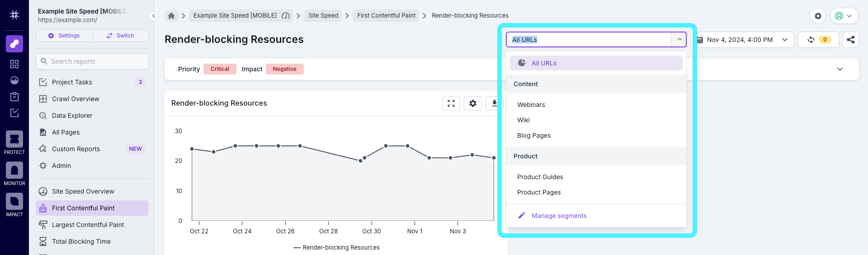
Task: Open the dashboards grid icon in left rail
Action: coord(14,64)
